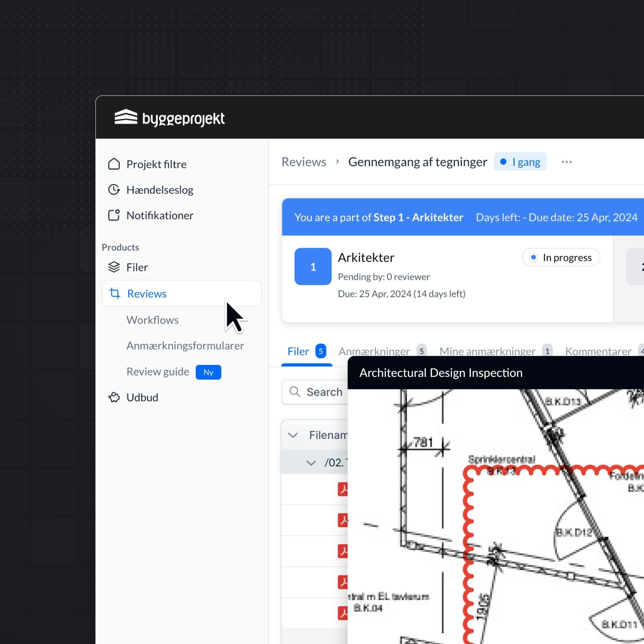Switch to the Mine anmærkninger tab
644x644 pixels.
(x=487, y=351)
